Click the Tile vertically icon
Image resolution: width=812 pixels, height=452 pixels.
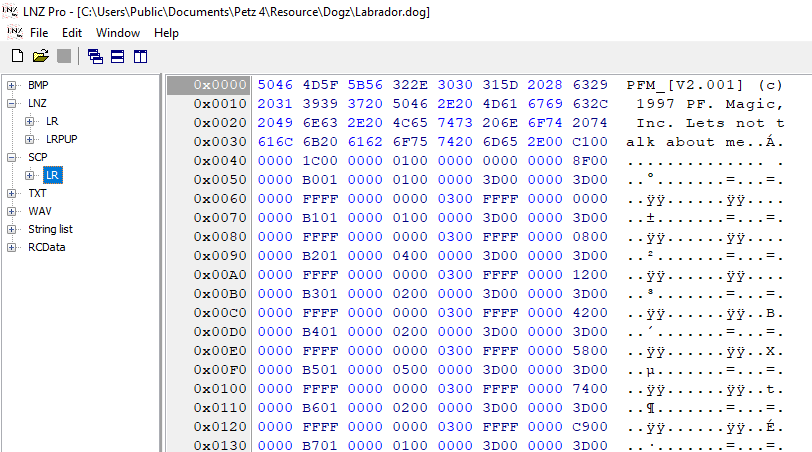(x=139, y=56)
